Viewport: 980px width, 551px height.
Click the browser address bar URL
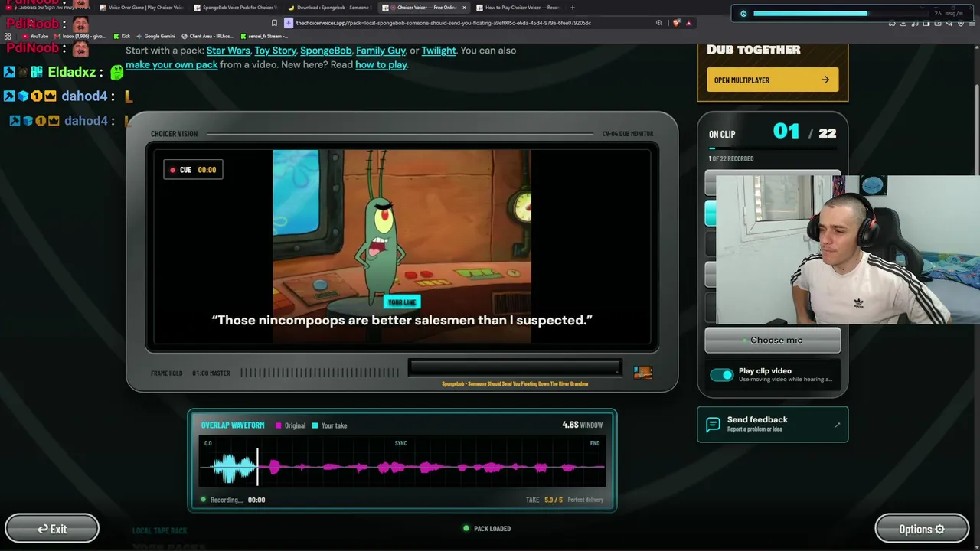click(443, 23)
